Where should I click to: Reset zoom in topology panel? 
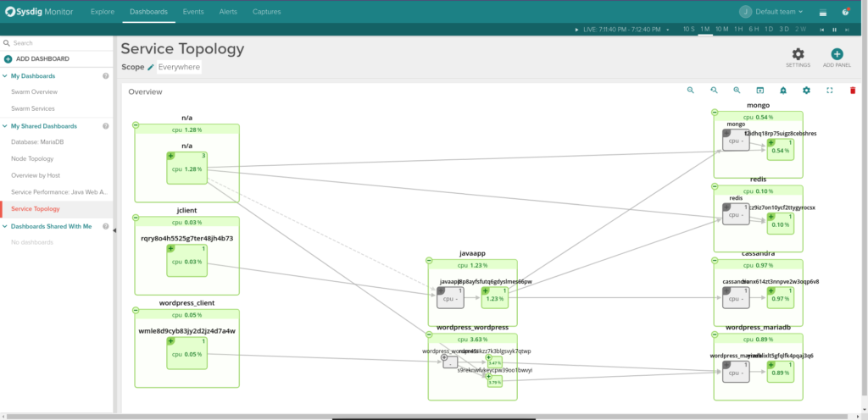[x=714, y=90]
